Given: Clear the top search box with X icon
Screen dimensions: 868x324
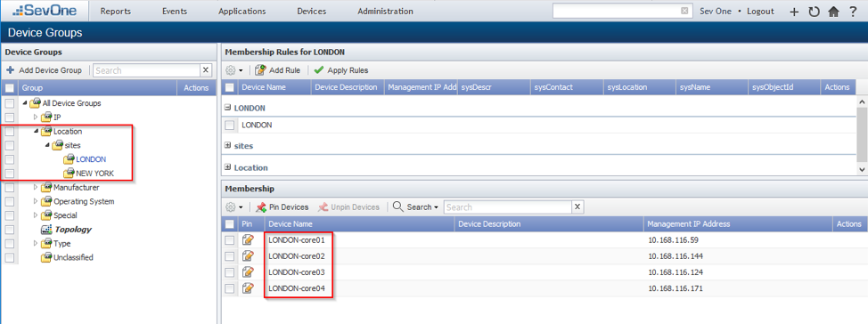Looking at the screenshot, I should (x=684, y=11).
